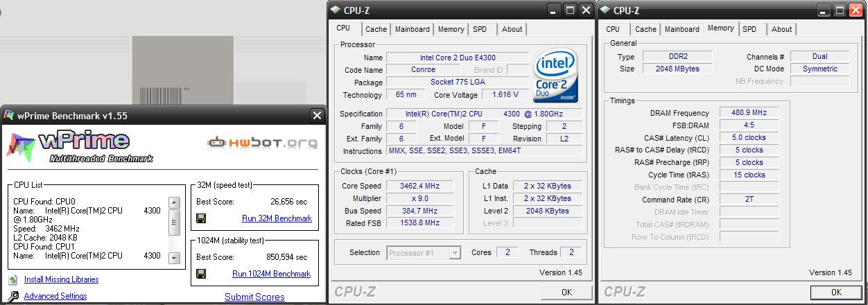This screenshot has height=305, width=868.
Task: Click OK in the CPU-Z window showing the CPU tab
Action: tap(566, 293)
